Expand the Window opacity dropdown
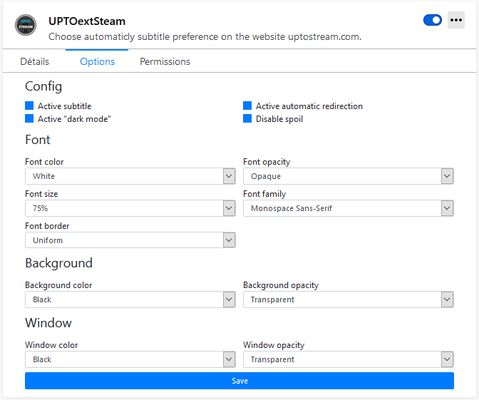 click(x=348, y=359)
